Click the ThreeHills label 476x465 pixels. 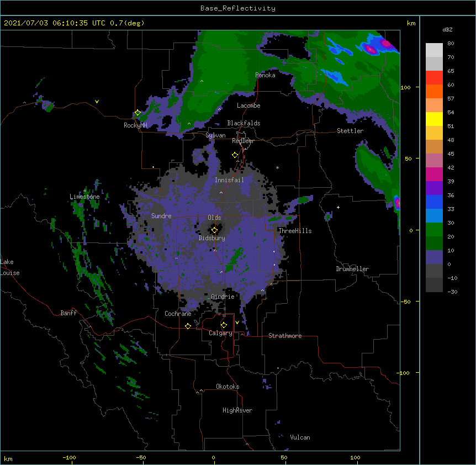point(295,231)
